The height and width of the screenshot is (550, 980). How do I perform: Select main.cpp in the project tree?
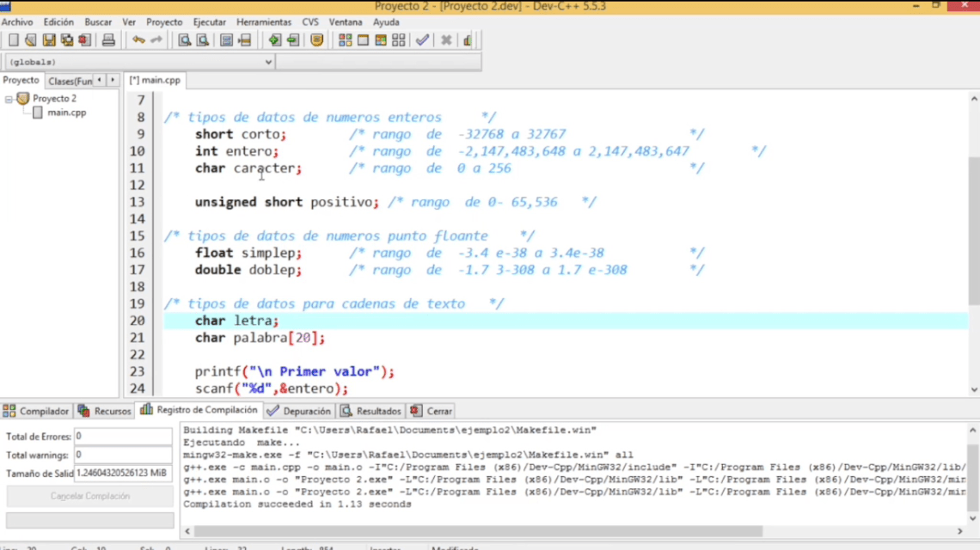pos(66,113)
